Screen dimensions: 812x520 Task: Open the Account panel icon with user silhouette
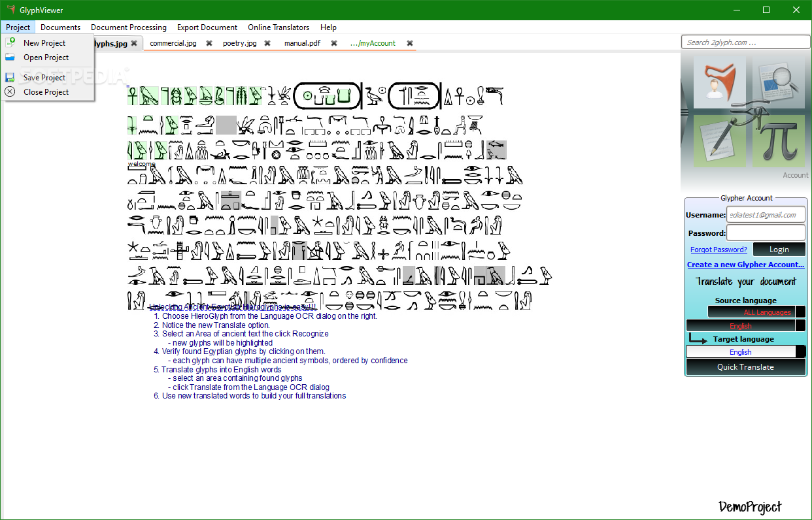(719, 82)
